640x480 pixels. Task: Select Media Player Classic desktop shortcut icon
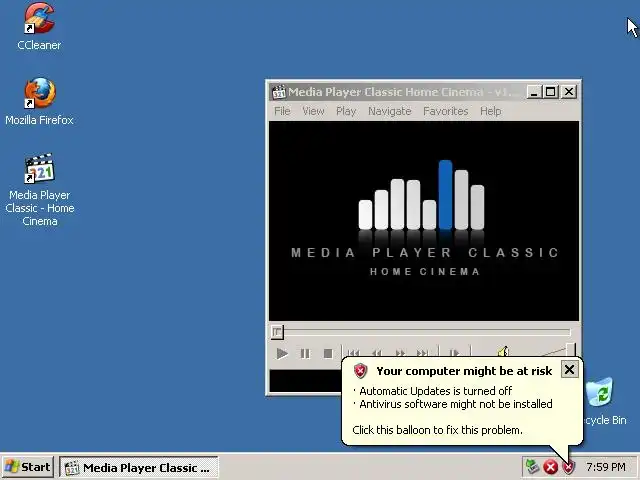[39, 169]
